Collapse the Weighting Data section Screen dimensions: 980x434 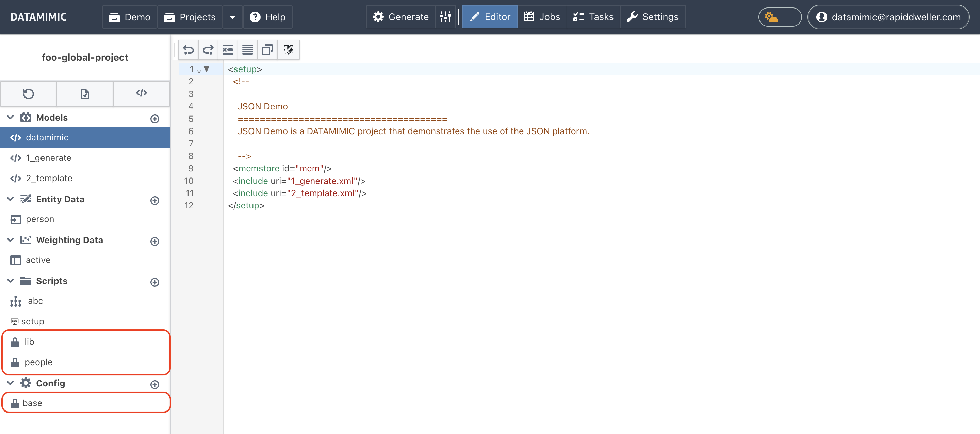(11, 240)
